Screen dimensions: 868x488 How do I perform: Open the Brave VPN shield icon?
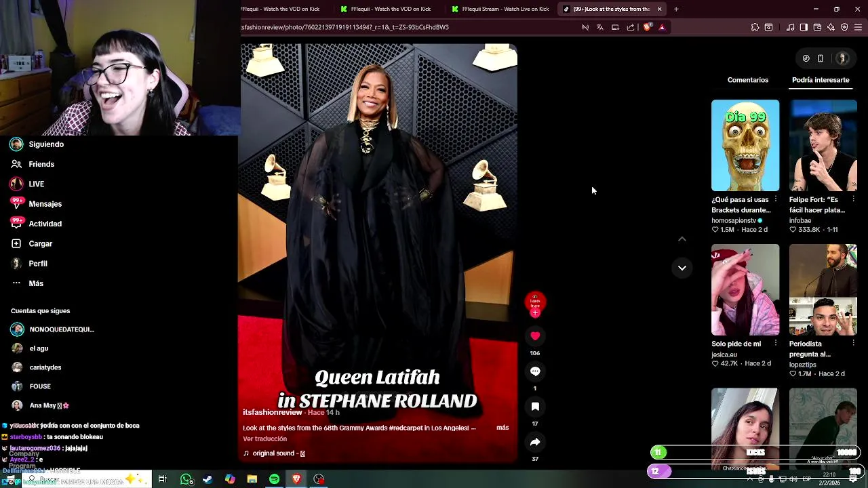844,27
